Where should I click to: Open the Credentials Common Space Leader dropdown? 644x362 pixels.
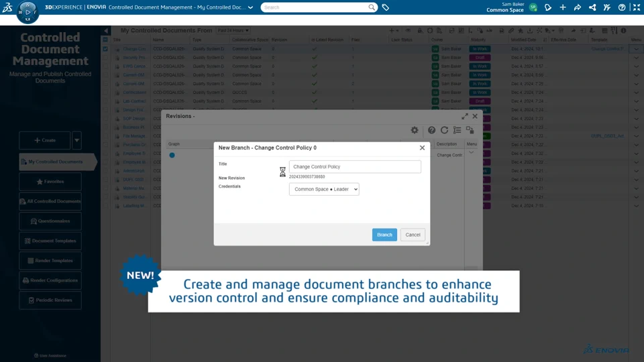pos(324,189)
